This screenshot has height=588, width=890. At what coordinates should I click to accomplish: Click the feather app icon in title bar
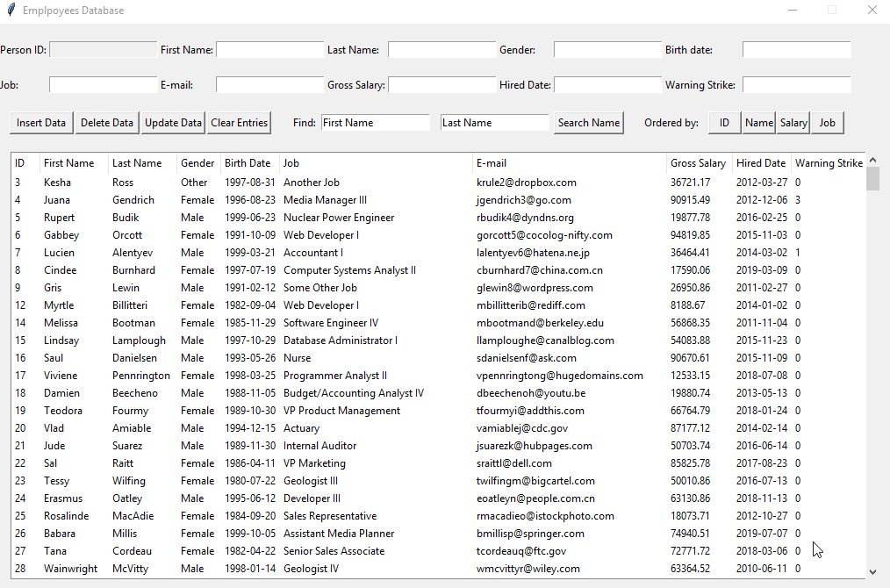tap(11, 10)
